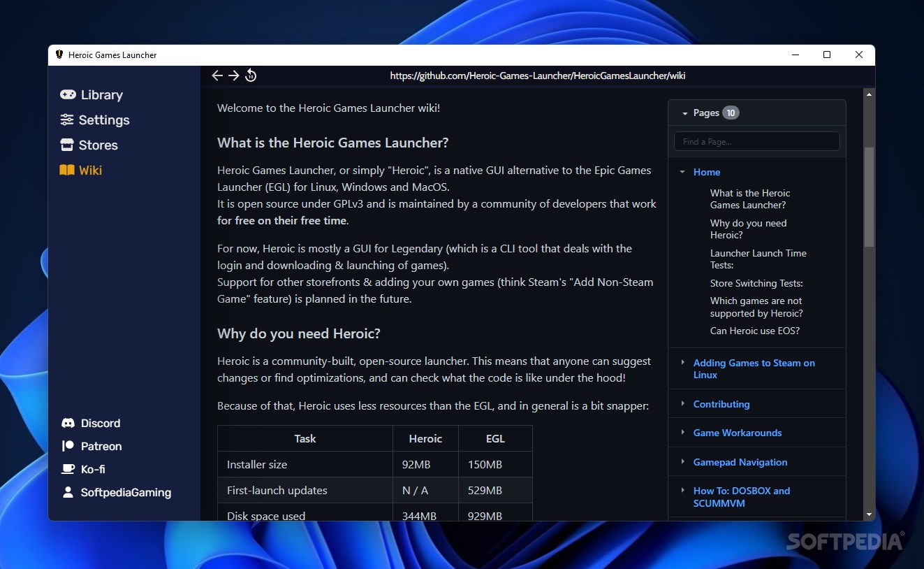Click the SoftpediaGaming user icon
The height and width of the screenshot is (569, 924).
click(x=68, y=492)
